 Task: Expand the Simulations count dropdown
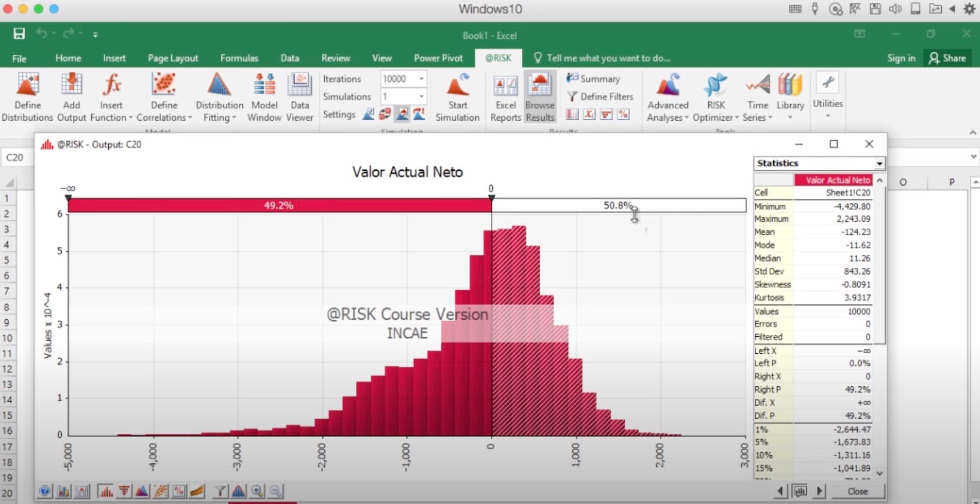point(421,97)
